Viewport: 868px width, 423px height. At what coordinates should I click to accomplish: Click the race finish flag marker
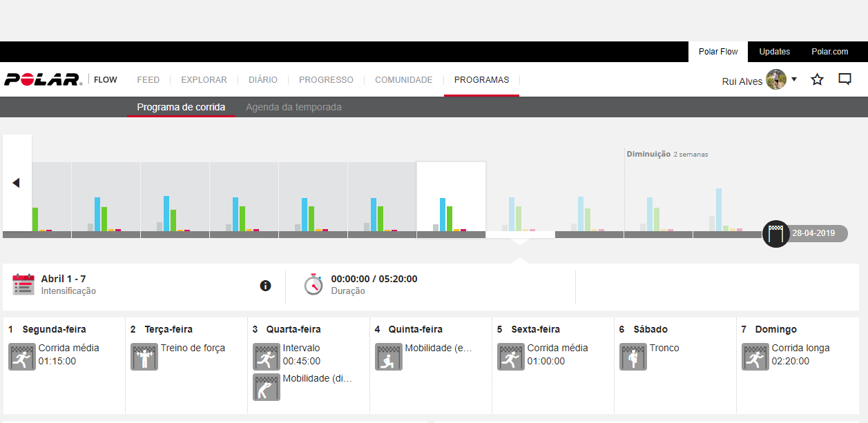[776, 233]
